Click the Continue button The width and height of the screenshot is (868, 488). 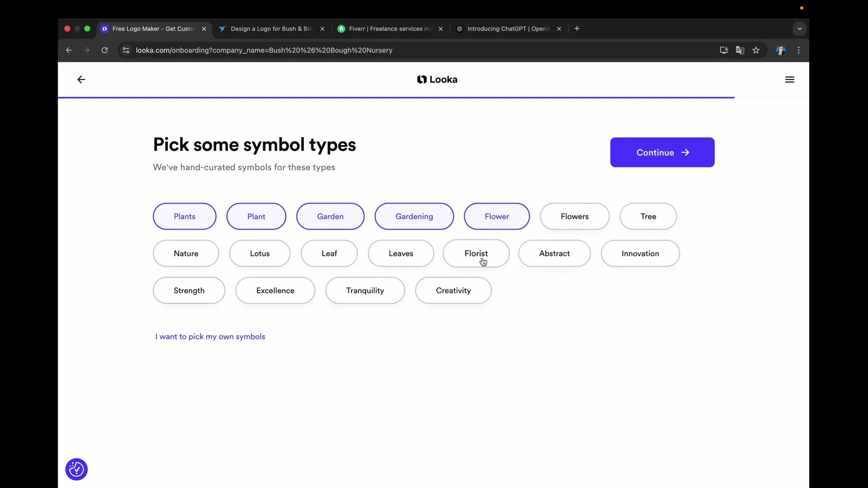[662, 152]
